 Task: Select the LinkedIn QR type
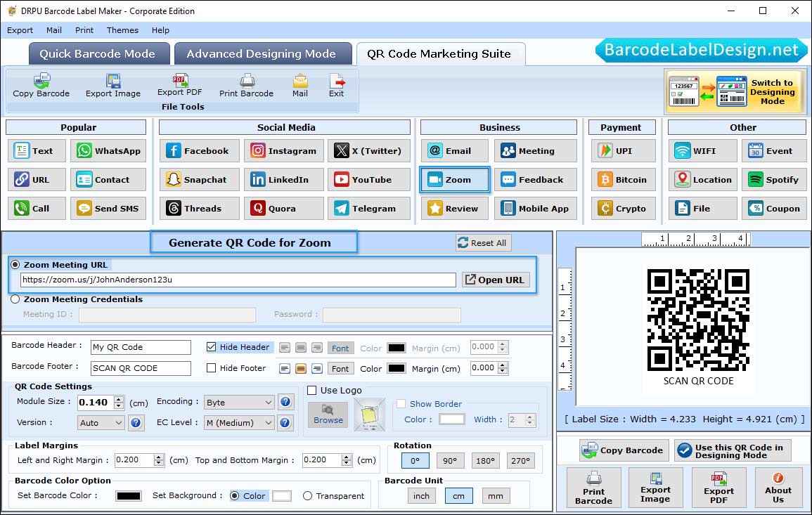point(284,180)
